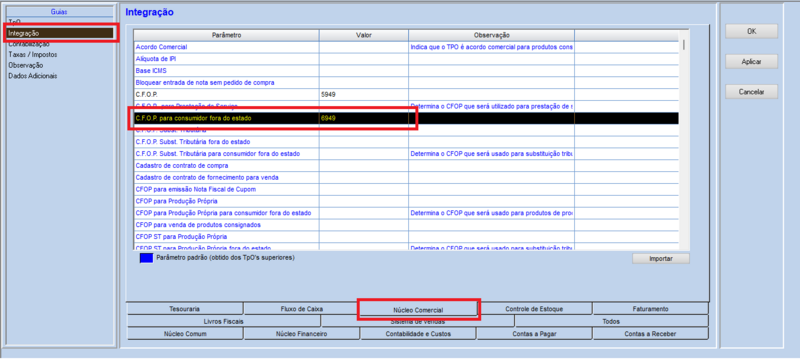Select the CFOP para Produção Própria row
This screenshot has width=800, height=364.
click(406, 201)
